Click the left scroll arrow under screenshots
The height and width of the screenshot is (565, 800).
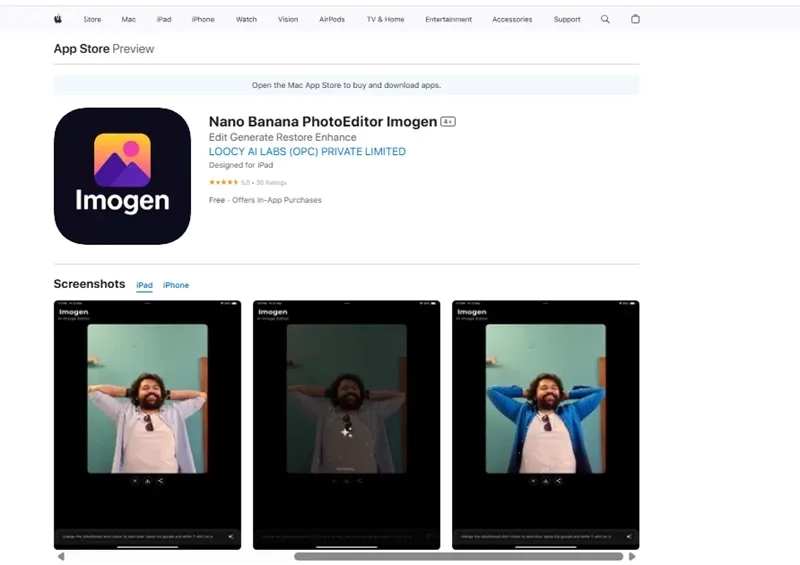tap(60, 556)
